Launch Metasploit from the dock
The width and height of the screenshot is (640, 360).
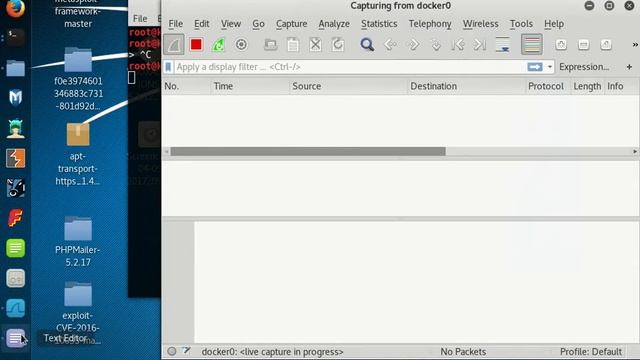[16, 98]
